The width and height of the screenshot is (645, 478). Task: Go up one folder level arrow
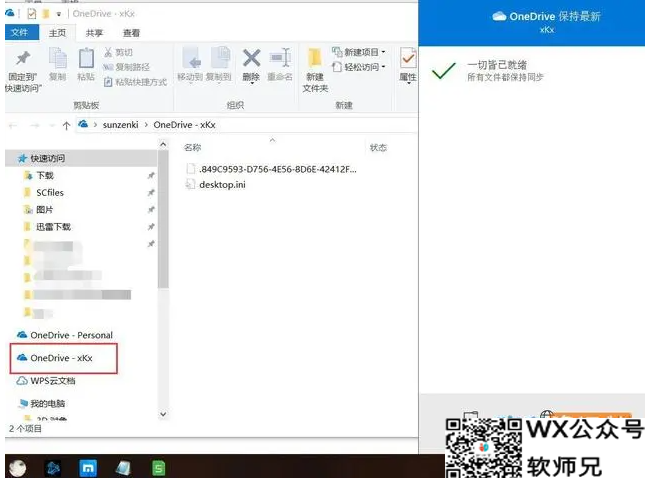click(66, 125)
